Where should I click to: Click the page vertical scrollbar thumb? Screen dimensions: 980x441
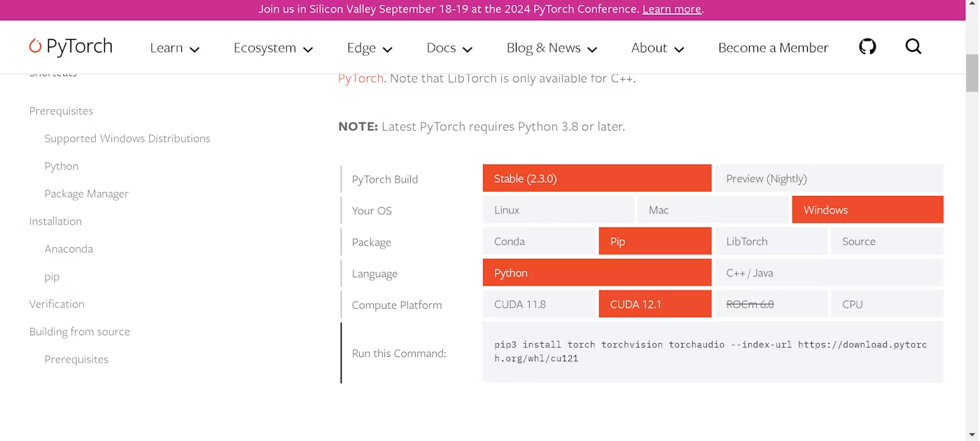point(972,72)
